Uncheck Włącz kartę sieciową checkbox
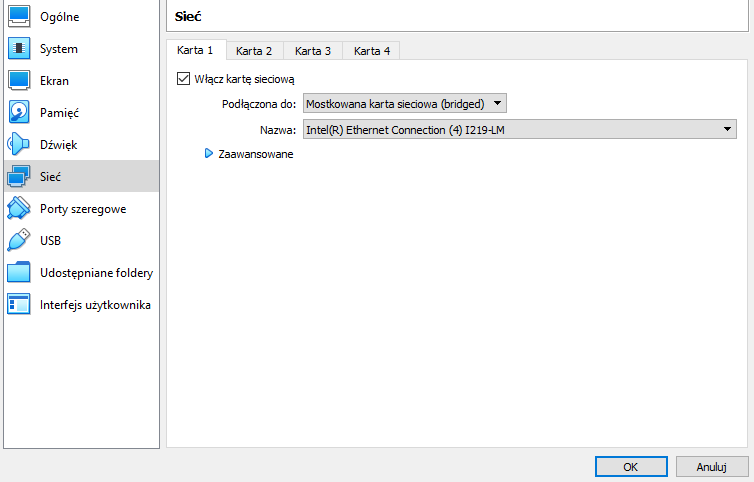This screenshot has height=482, width=754. 183,78
